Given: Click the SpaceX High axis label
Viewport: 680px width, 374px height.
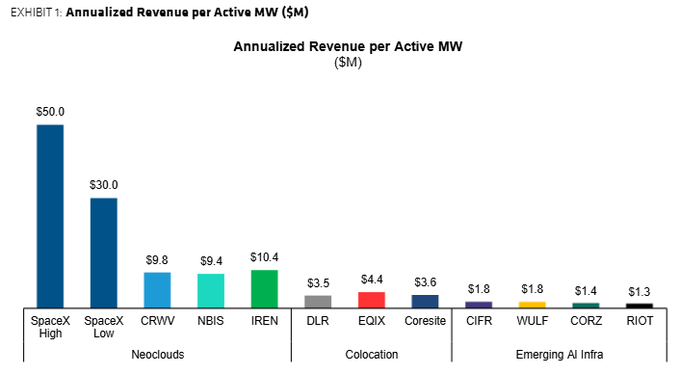Looking at the screenshot, I should [x=50, y=327].
